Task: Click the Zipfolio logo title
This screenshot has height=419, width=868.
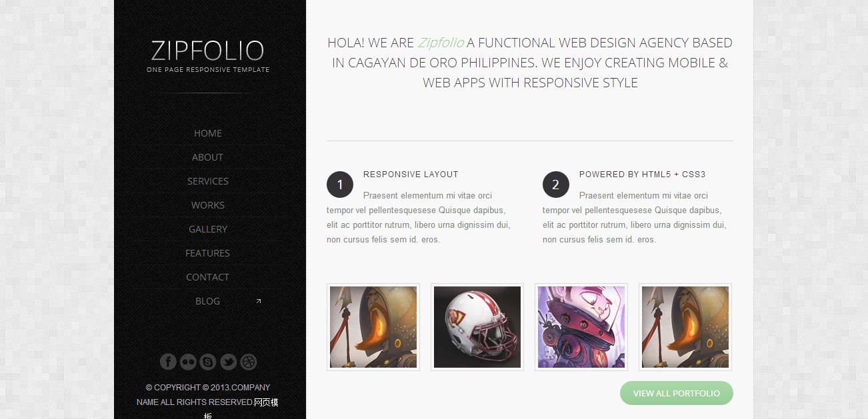Action: 208,51
